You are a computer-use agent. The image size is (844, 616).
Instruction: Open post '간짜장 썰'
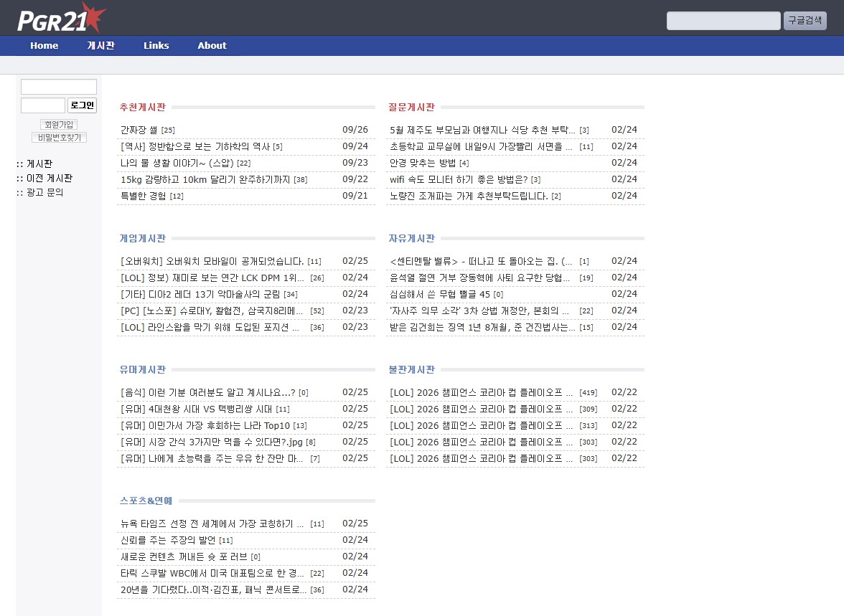coord(139,130)
